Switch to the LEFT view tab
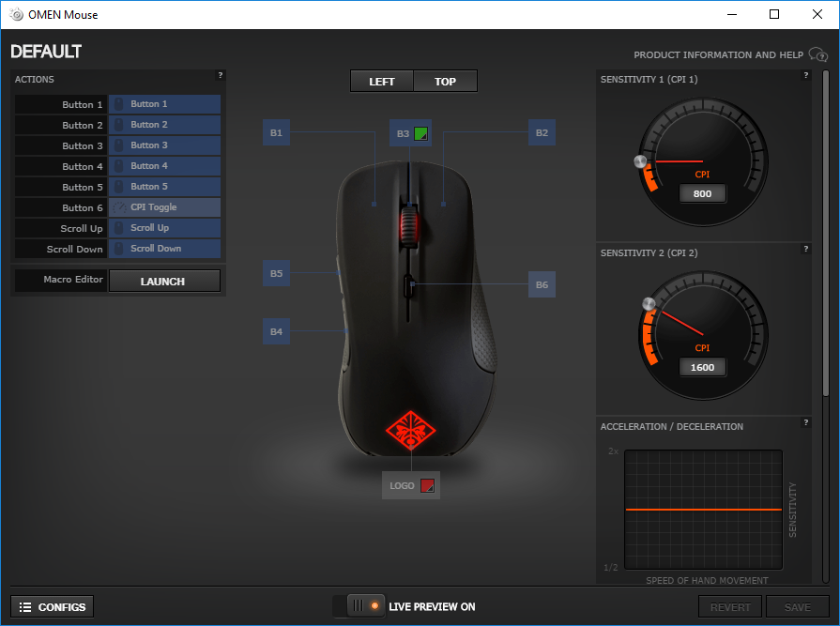840x626 pixels. point(382,82)
